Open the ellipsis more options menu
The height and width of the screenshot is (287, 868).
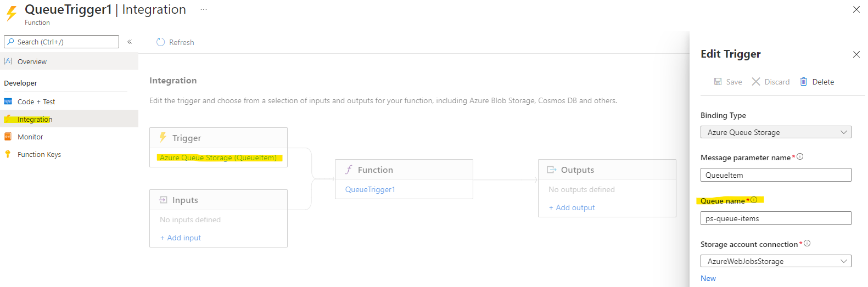point(204,9)
